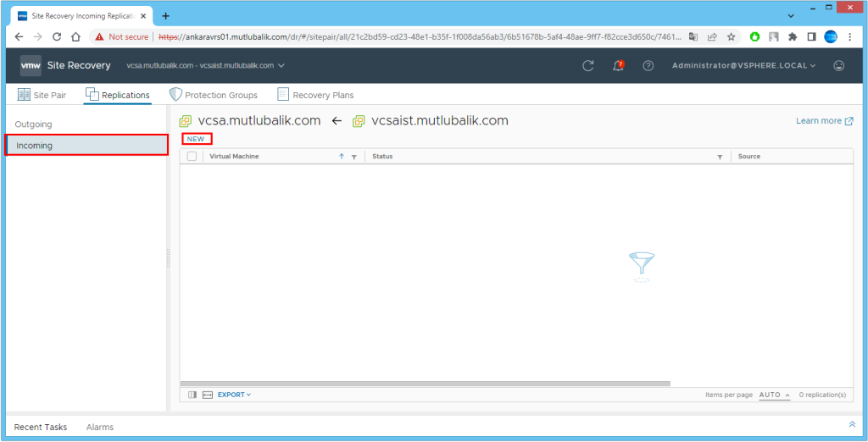Open a new browser tab
Viewport: 868px width, 442px height.
point(165,16)
